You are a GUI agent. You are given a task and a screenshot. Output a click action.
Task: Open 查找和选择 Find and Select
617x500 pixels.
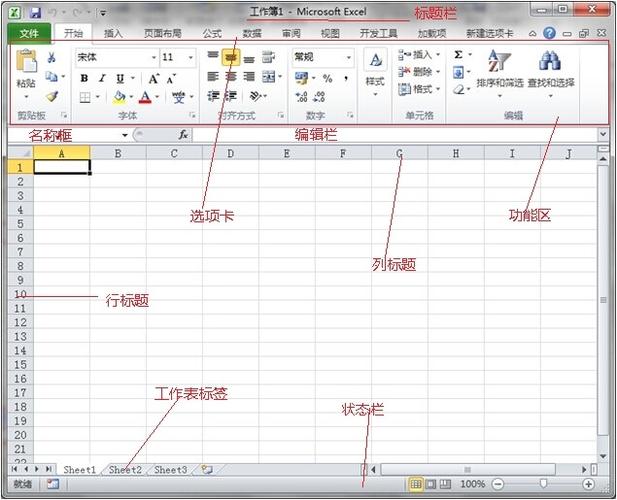551,73
